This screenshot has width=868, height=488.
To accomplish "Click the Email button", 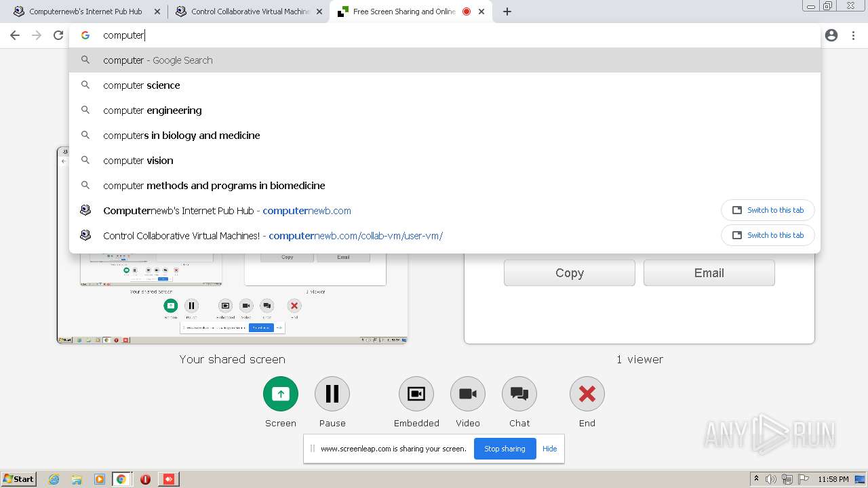I will click(x=709, y=272).
